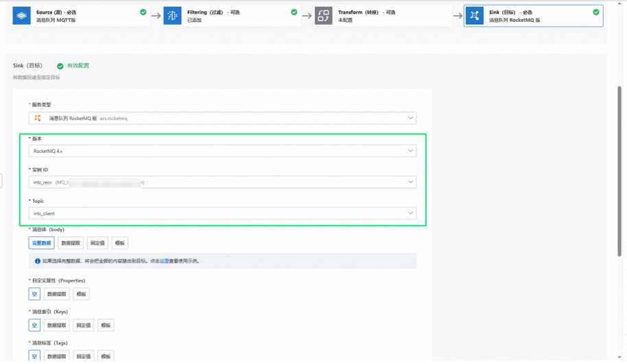The width and height of the screenshot is (627, 364).
Task: Click the green checkmark on Filtering step
Action: [294, 12]
